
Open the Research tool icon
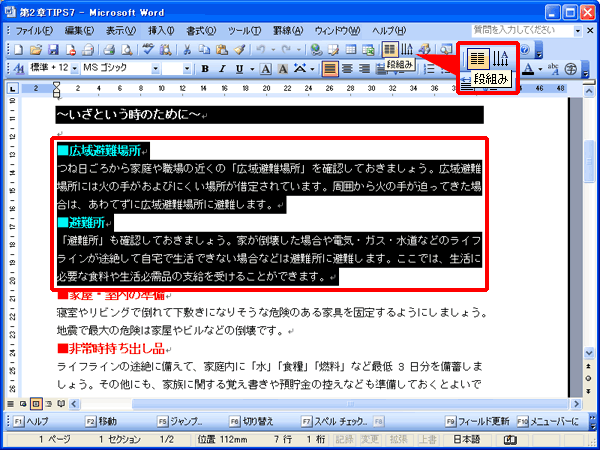coord(165,50)
